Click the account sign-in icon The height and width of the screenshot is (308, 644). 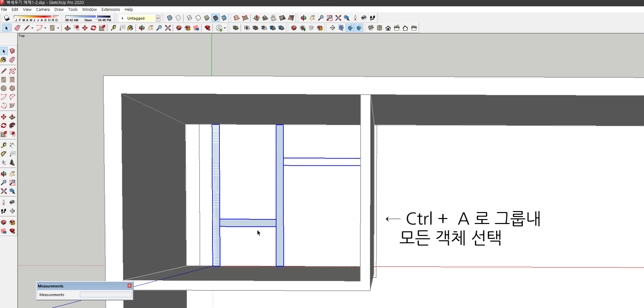[x=219, y=28]
